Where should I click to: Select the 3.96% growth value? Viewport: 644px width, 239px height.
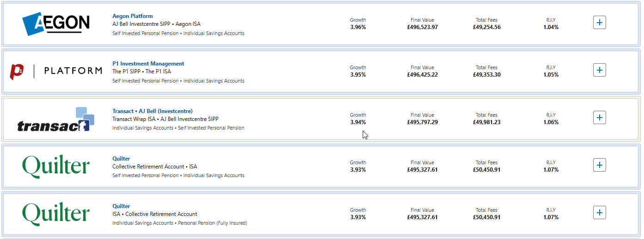358,27
